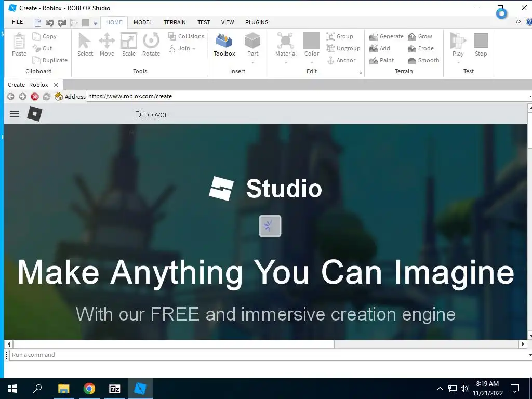Expand the quick access toolbar customize arrow

96,23
